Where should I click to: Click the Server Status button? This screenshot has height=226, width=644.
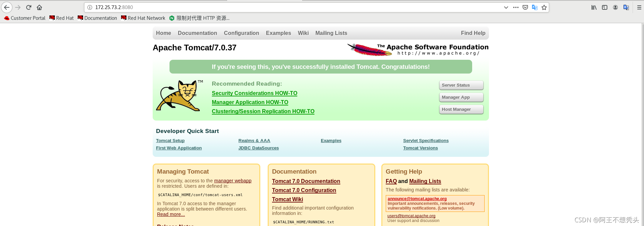[x=461, y=85]
